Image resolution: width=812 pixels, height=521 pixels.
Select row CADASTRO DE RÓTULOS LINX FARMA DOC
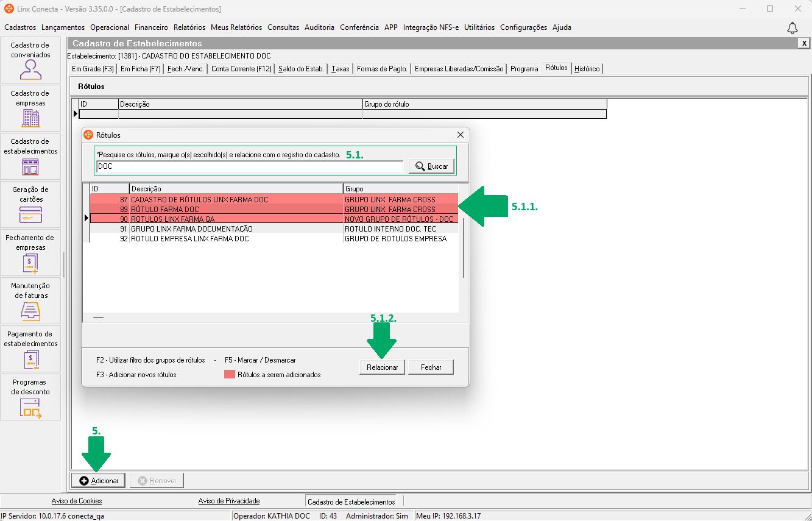pyautogui.click(x=274, y=199)
